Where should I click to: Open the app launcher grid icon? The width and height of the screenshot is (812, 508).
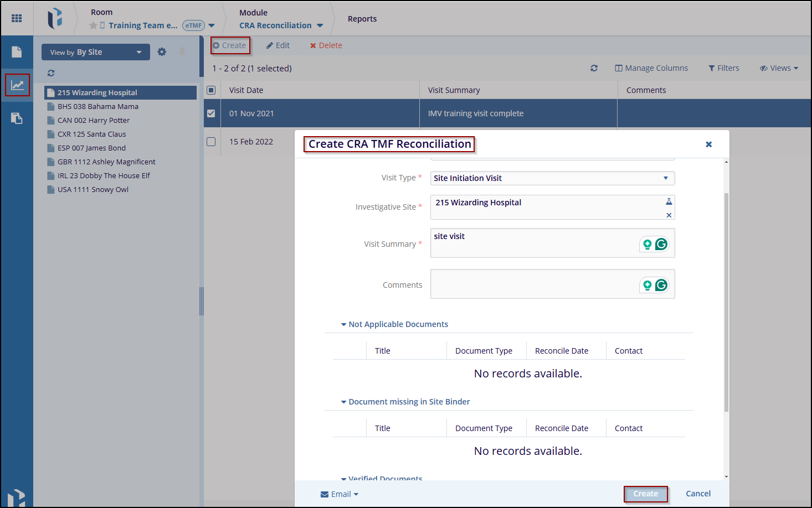pos(17,18)
